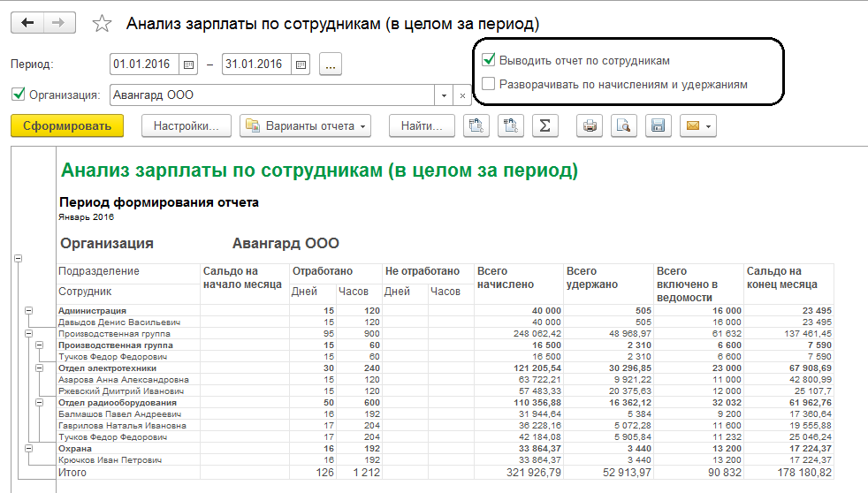Print the report with printer icon

tap(590, 126)
